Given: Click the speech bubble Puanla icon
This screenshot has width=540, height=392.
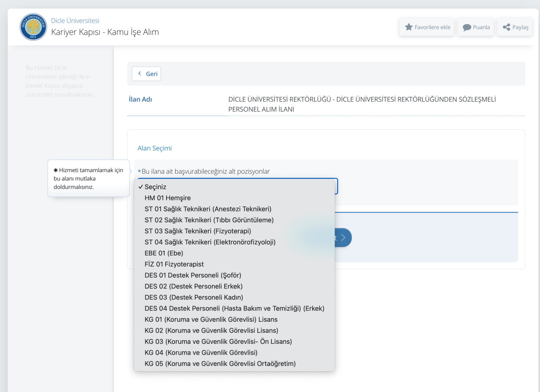Looking at the screenshot, I should pos(467,27).
